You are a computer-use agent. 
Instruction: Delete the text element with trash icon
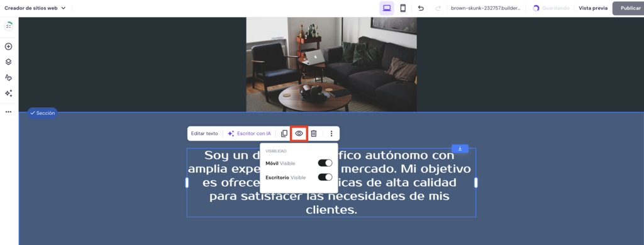point(314,133)
